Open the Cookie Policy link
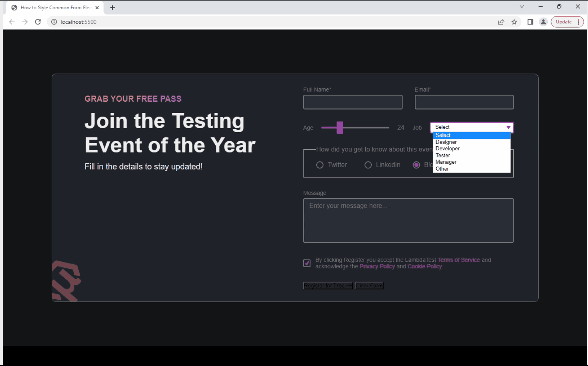 [x=425, y=267]
